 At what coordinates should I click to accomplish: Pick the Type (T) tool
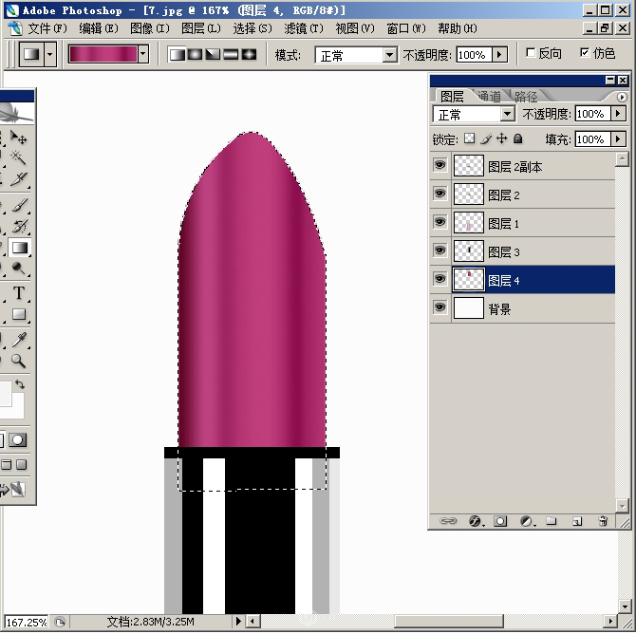tap(19, 293)
